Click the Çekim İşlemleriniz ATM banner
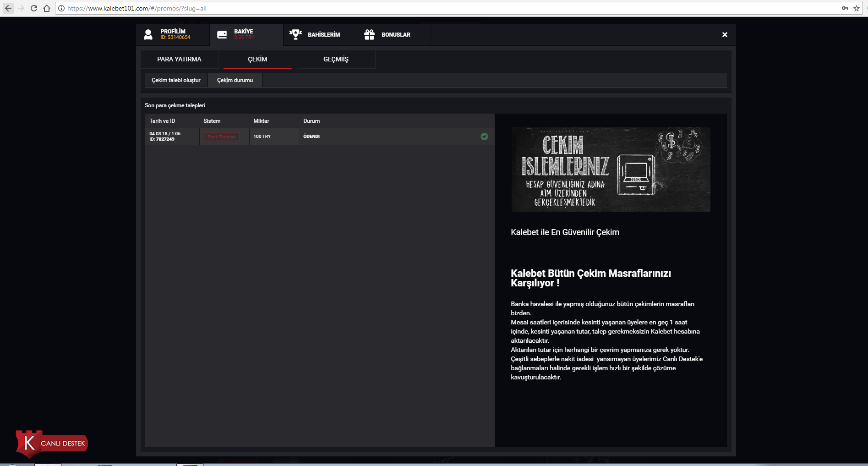The height and width of the screenshot is (466, 868). [611, 170]
